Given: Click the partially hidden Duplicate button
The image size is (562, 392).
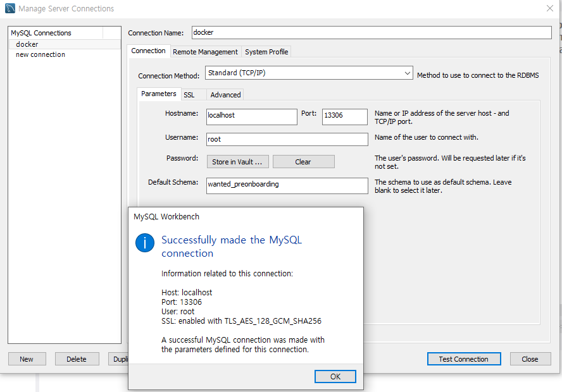Looking at the screenshot, I should pos(118,359).
